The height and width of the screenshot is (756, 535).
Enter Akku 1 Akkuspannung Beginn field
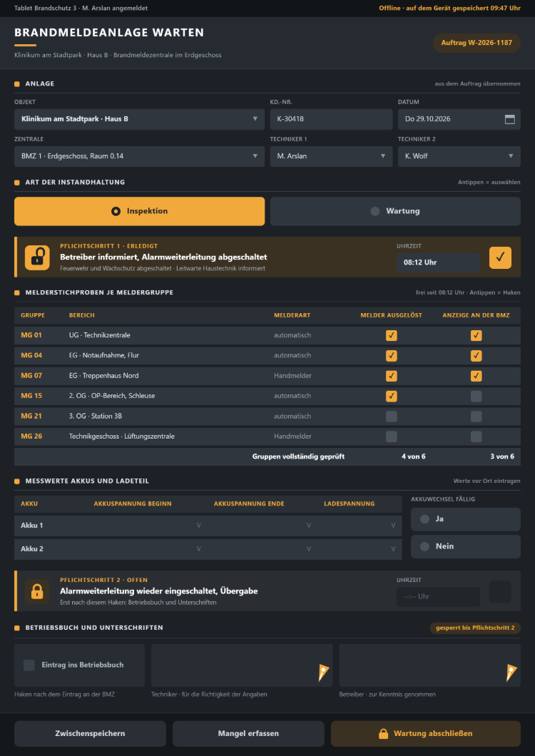(x=147, y=525)
